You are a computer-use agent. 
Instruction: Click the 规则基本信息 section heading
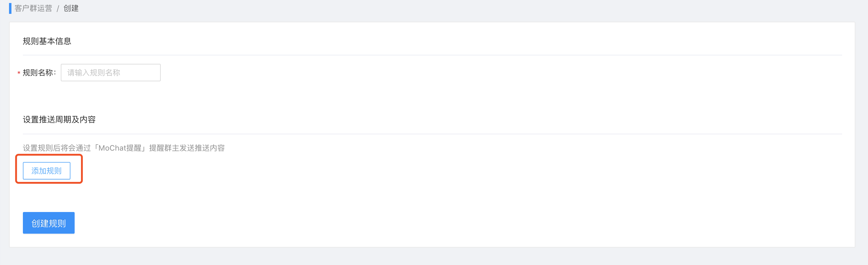47,41
